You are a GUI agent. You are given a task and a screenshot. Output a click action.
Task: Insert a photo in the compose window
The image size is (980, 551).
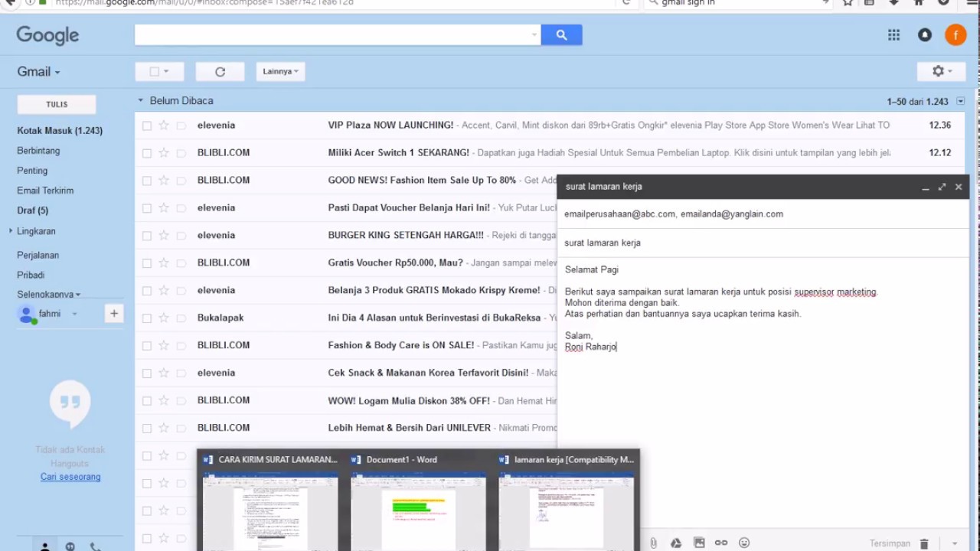click(x=699, y=543)
